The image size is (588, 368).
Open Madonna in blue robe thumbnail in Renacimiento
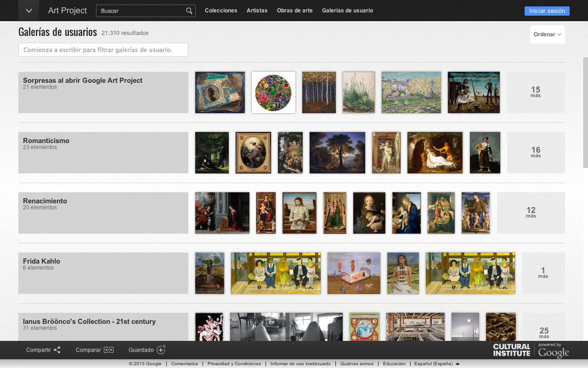pos(407,213)
